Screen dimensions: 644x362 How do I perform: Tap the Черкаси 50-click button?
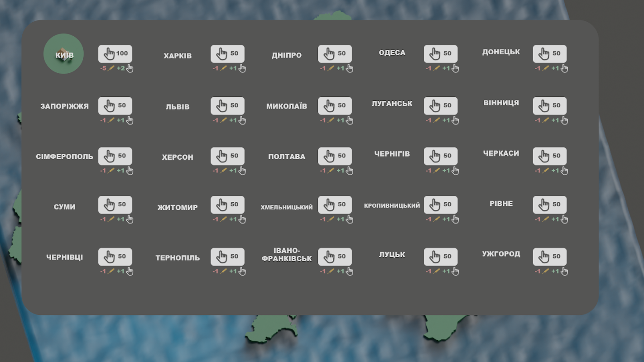(549, 156)
